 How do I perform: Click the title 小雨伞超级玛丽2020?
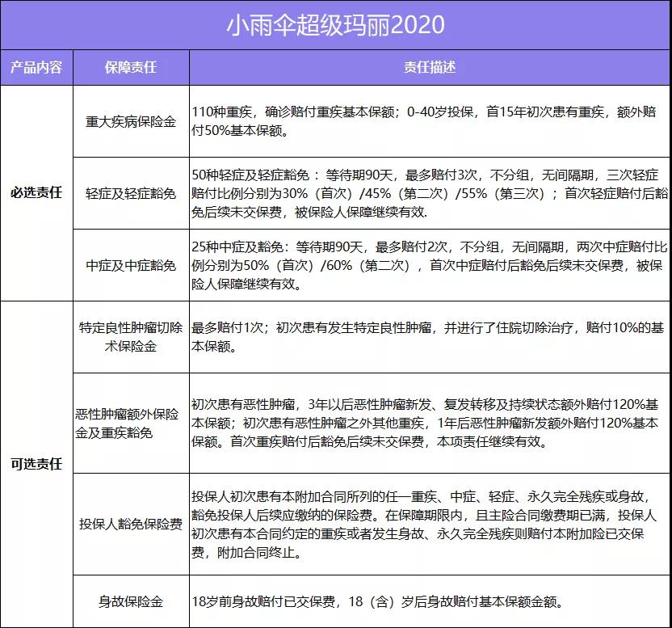point(335,25)
